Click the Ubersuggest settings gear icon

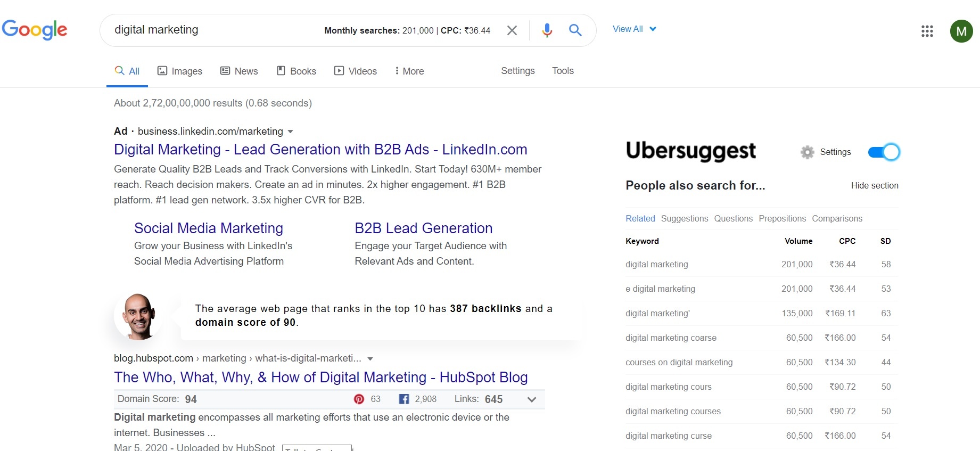(x=808, y=152)
